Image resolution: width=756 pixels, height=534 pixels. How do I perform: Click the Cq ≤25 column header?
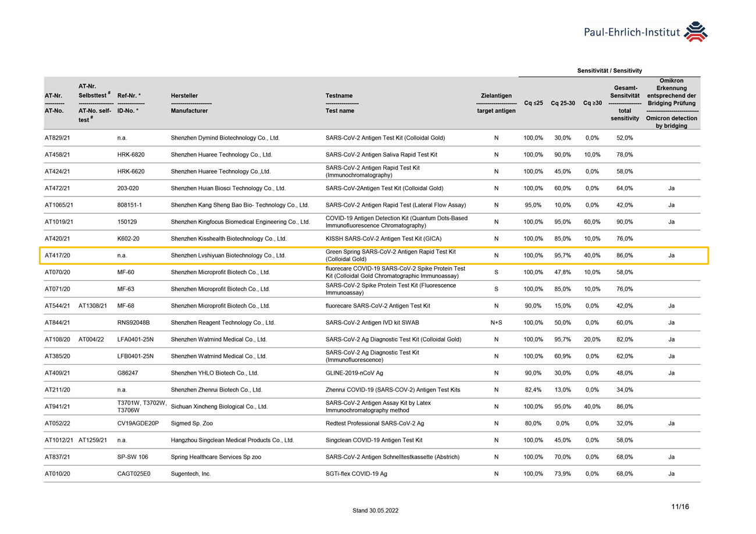coord(533,103)
